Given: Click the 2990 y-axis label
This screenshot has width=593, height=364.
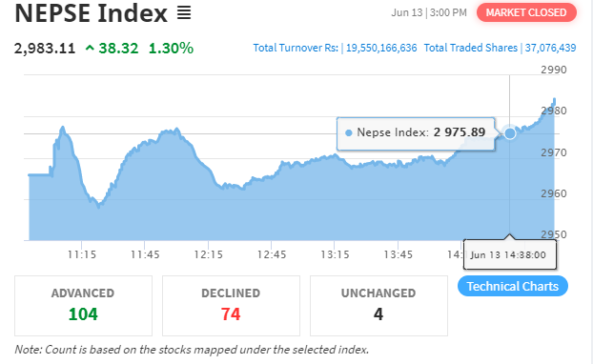Looking at the screenshot, I should click(553, 70).
